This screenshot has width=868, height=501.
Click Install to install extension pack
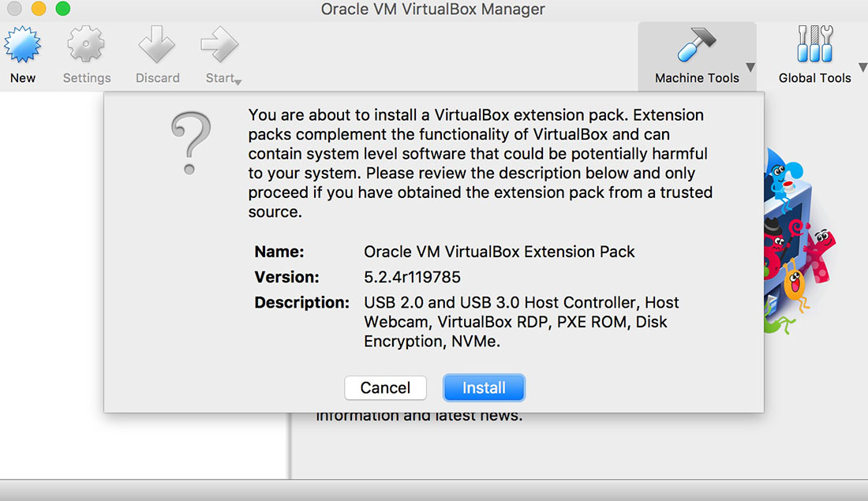tap(484, 387)
